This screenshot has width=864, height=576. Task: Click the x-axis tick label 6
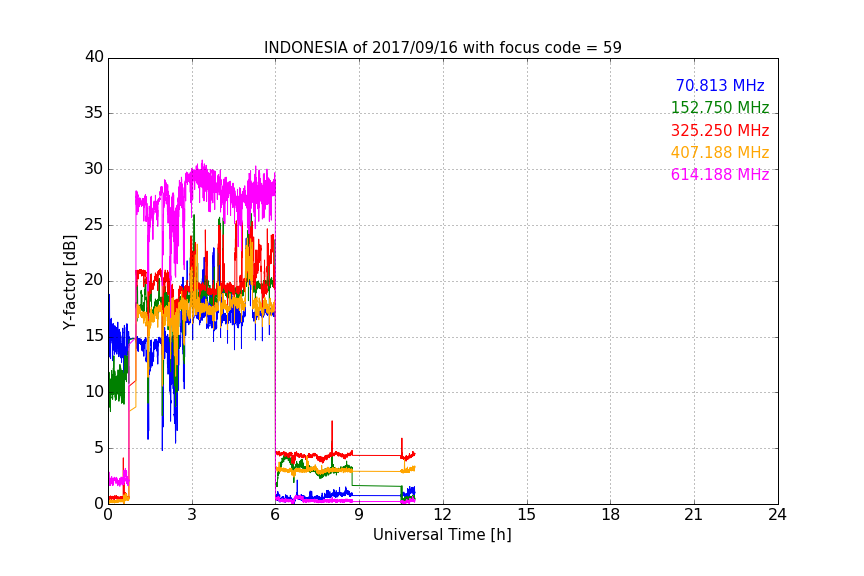[276, 515]
